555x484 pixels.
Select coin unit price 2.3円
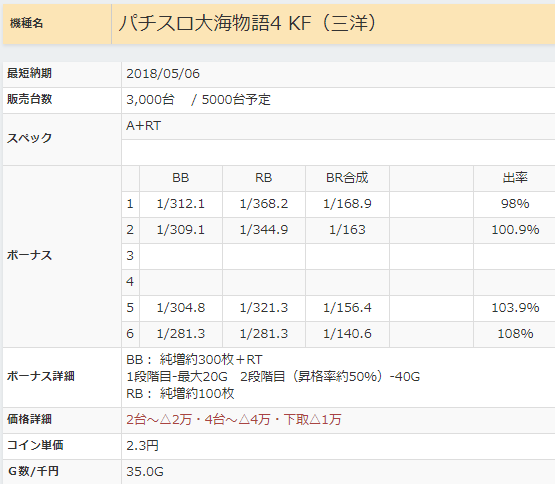click(142, 445)
